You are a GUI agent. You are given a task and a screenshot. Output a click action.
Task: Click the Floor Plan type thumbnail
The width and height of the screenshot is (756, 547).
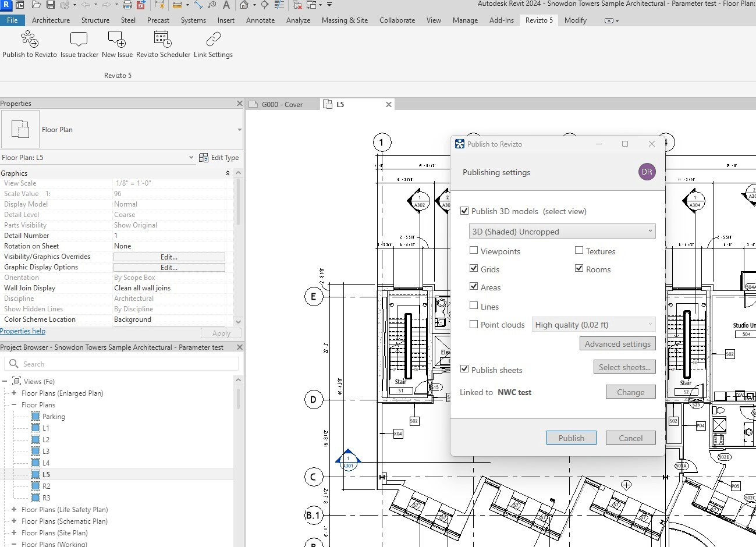tap(20, 129)
